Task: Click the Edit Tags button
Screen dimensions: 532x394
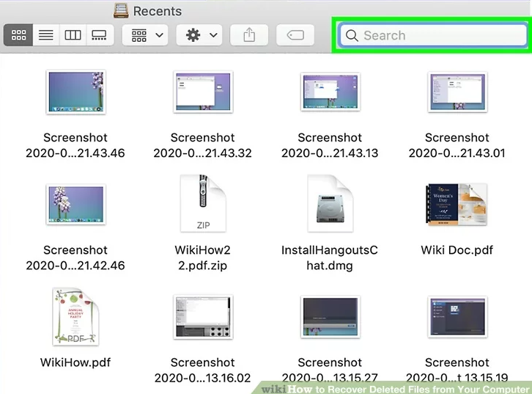Action: [295, 35]
